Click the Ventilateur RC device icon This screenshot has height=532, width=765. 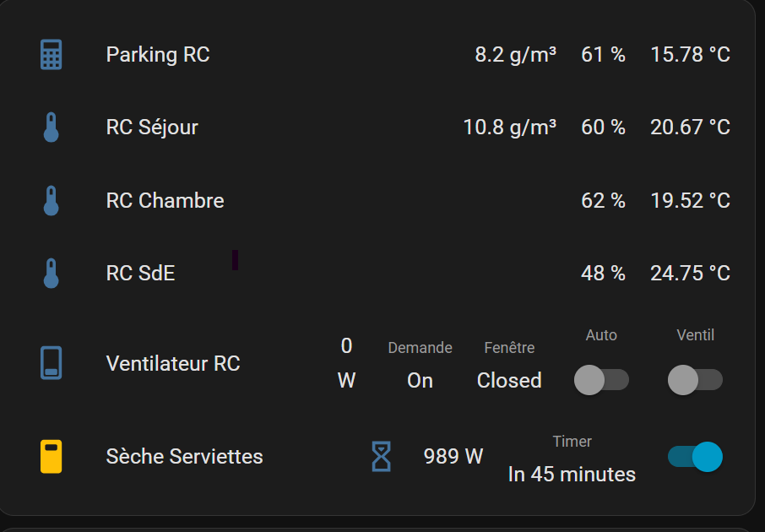[52, 363]
